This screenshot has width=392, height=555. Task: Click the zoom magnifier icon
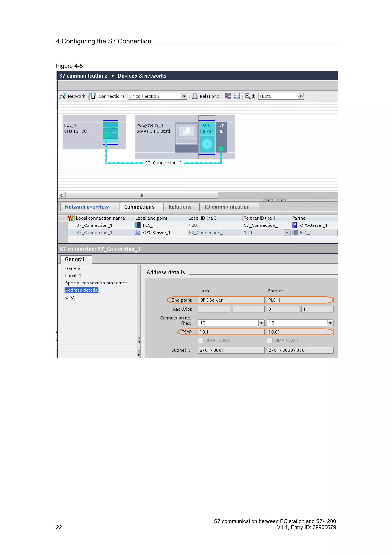pos(247,96)
